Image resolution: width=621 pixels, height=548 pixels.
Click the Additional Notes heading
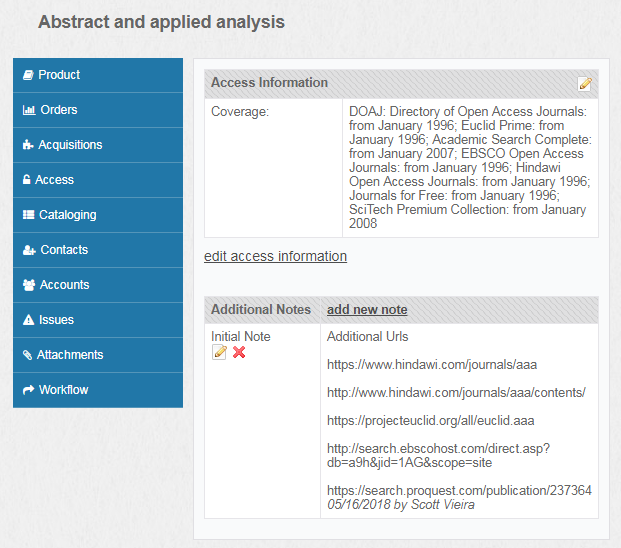click(x=261, y=309)
